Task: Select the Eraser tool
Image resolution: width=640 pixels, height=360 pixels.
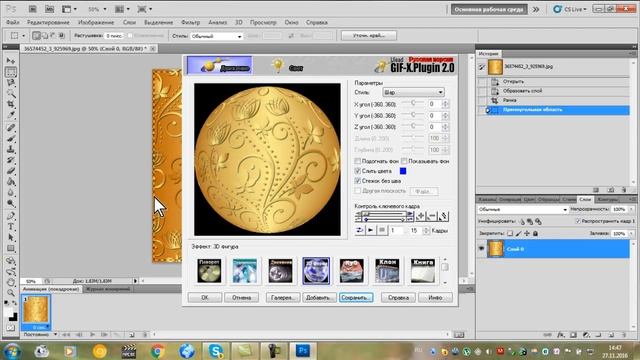Action: (11, 171)
